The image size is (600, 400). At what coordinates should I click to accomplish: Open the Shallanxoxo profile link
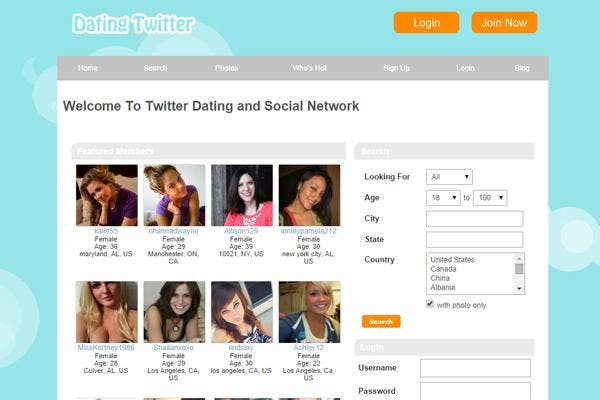coord(173,348)
